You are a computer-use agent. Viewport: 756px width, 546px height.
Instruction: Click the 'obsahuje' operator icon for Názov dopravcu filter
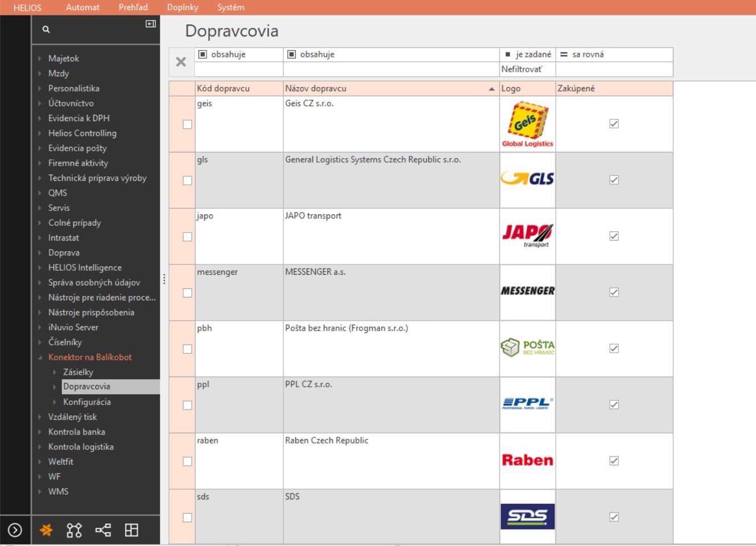click(292, 55)
